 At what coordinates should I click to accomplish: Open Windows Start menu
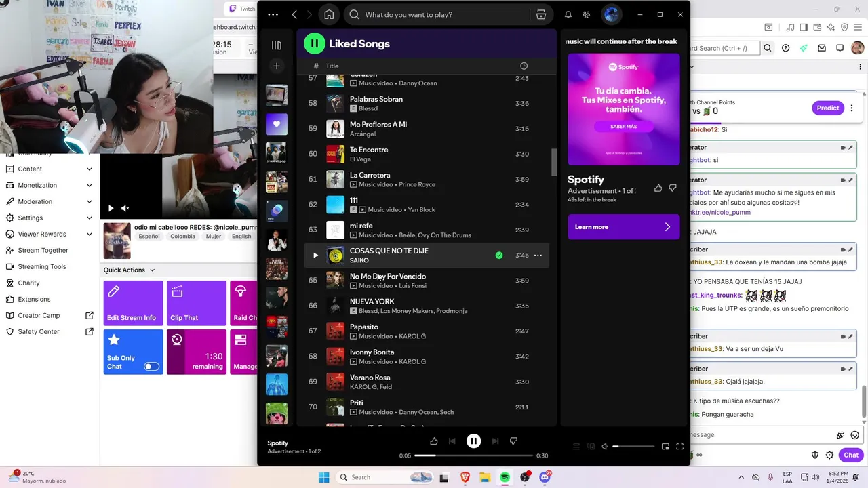[323, 477]
